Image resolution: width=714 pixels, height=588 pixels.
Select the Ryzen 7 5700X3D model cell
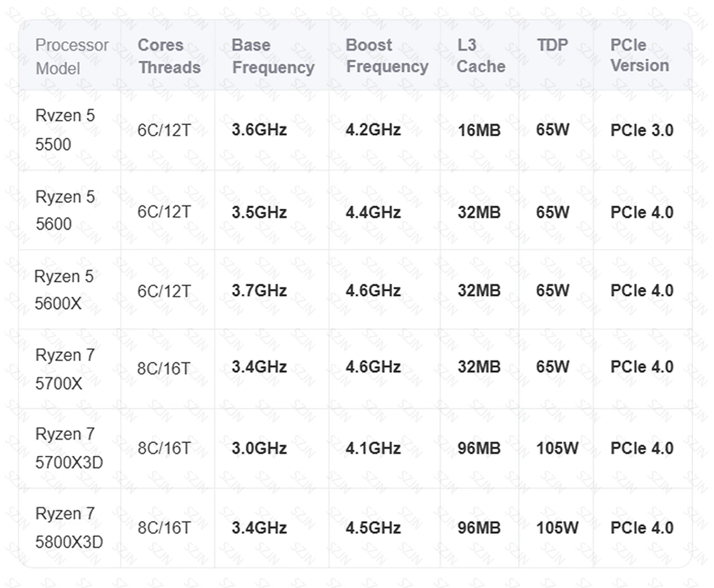(x=69, y=448)
